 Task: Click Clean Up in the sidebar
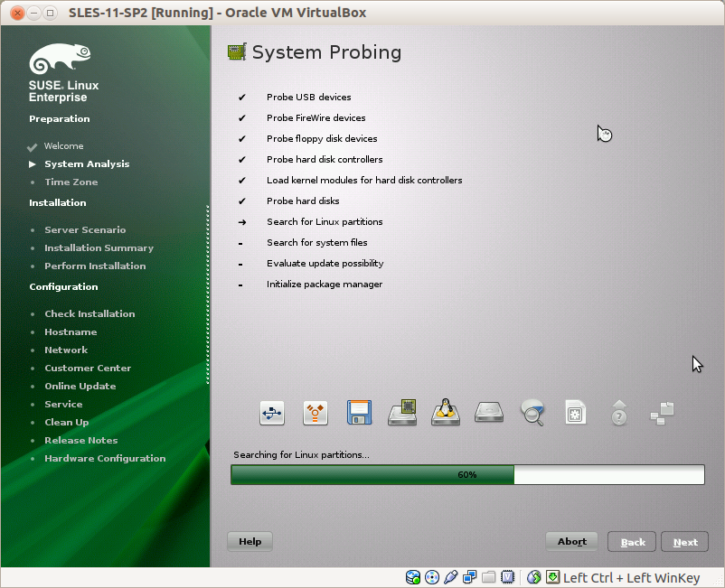pos(67,422)
